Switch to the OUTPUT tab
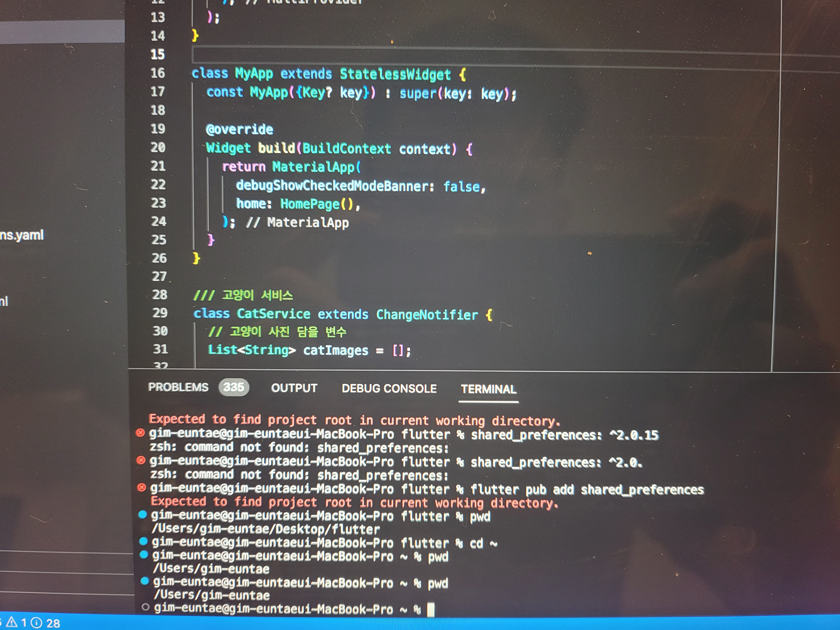This screenshot has height=630, width=840. [x=294, y=388]
